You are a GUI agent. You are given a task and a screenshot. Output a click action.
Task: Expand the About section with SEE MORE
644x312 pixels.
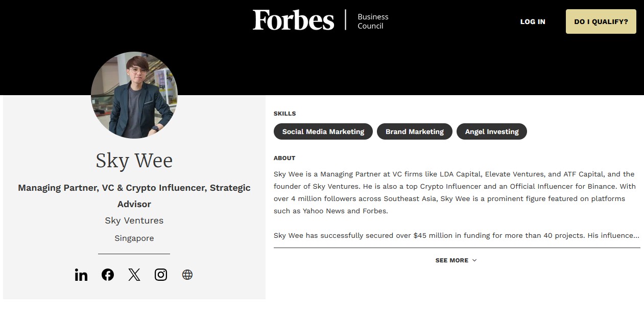click(452, 260)
